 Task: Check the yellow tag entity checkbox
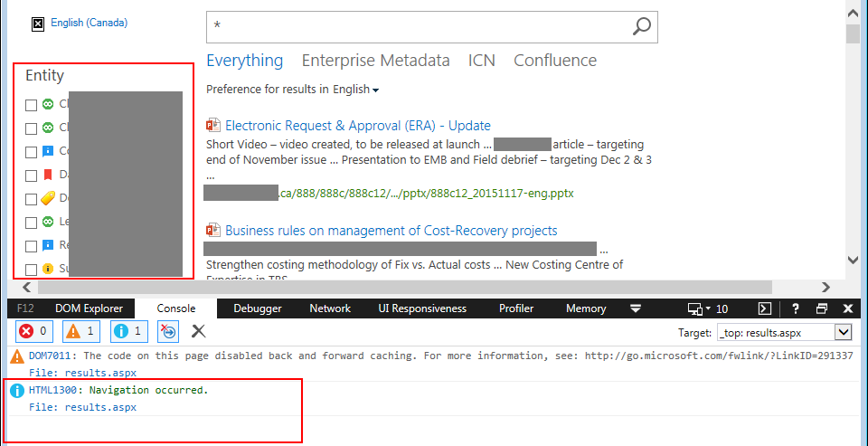(x=32, y=199)
